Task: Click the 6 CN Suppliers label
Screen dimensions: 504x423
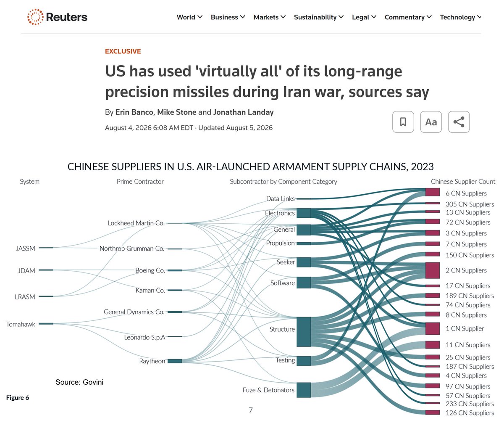Action: click(x=466, y=193)
